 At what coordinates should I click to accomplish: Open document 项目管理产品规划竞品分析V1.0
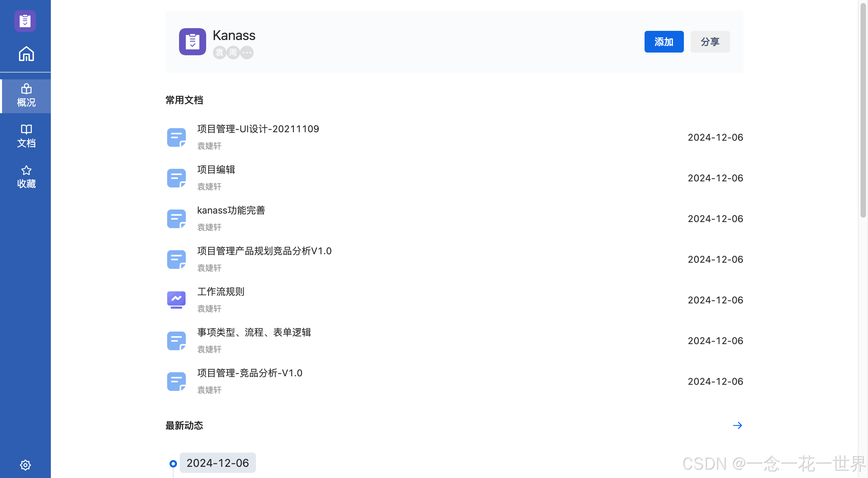[x=264, y=251]
